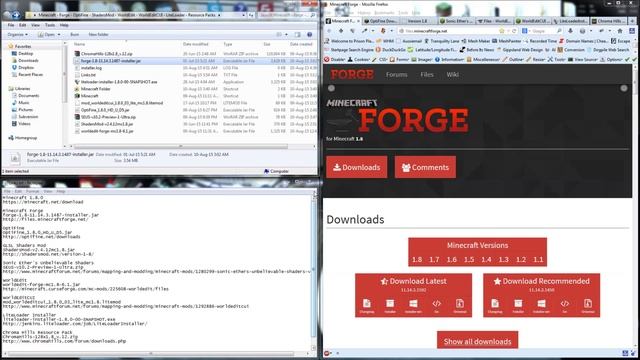Switch to LiteLoader Firefox tab
This screenshot has height=360, width=640.
click(570, 21)
